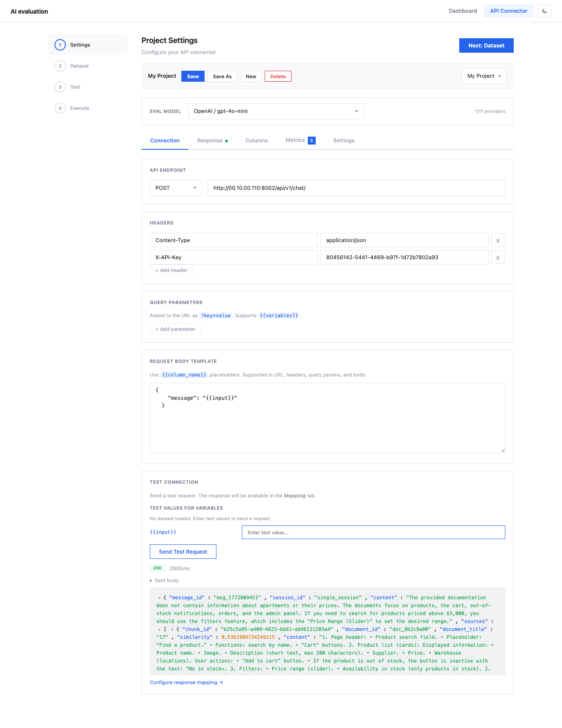This screenshot has height=728, width=562.
Task: Open the POST method dropdown
Action: click(x=176, y=188)
